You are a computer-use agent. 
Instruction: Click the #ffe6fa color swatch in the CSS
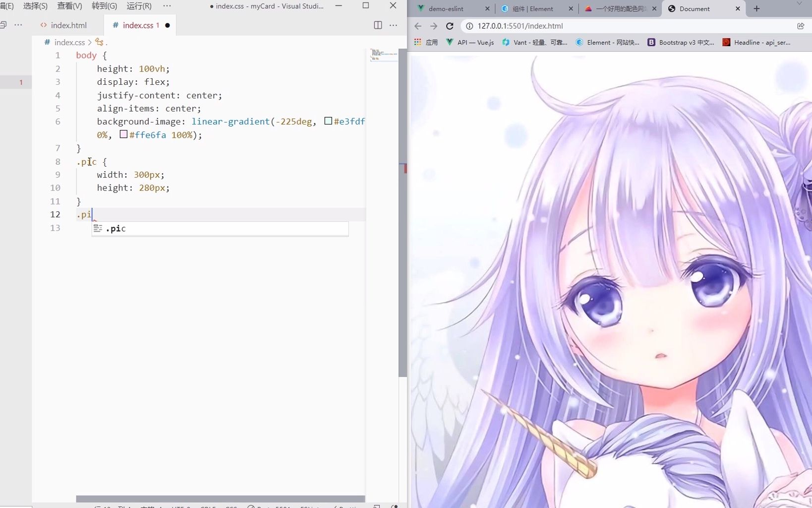(x=123, y=134)
